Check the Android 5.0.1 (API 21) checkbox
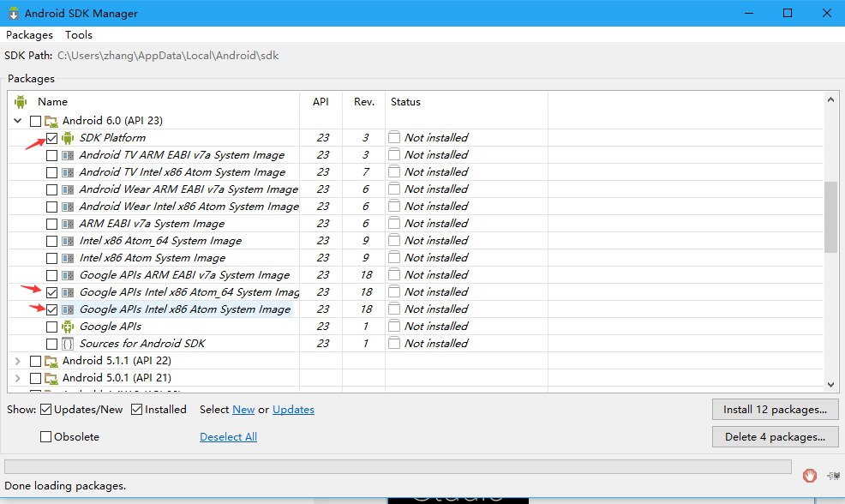The image size is (845, 504). [x=36, y=378]
